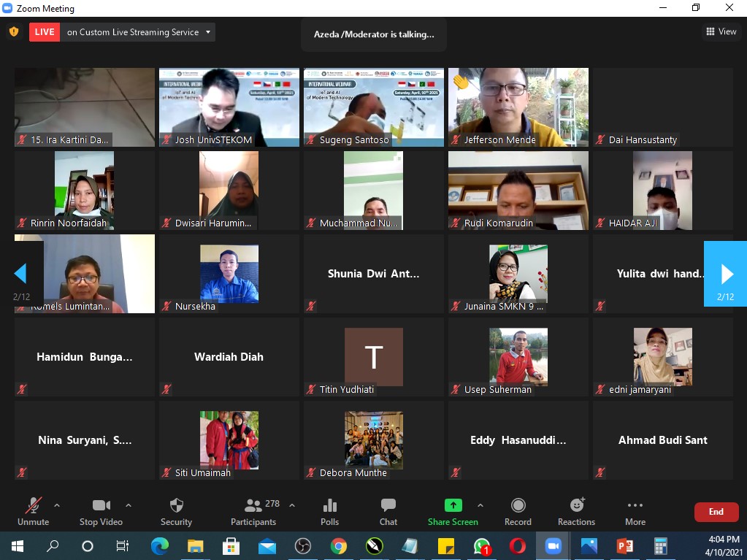Screen dimensions: 747x560
Task: Open Opera browser from taskbar
Action: click(518, 545)
